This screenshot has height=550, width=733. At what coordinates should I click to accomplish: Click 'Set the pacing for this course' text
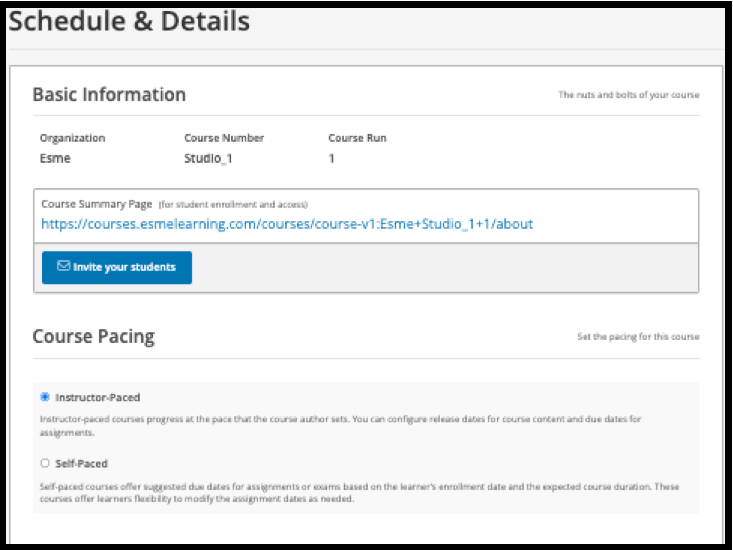(638, 337)
